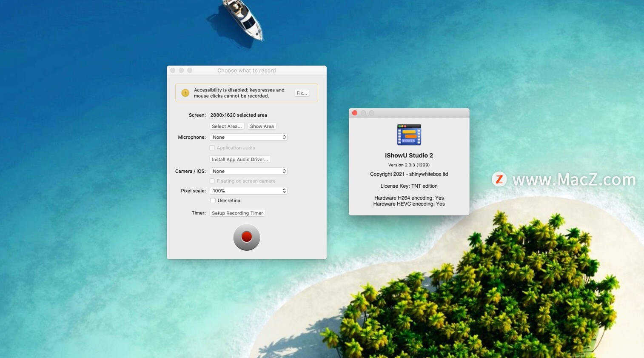Screen dimensions: 644x358
Task: Start recording with the red record button
Action: [x=247, y=237]
